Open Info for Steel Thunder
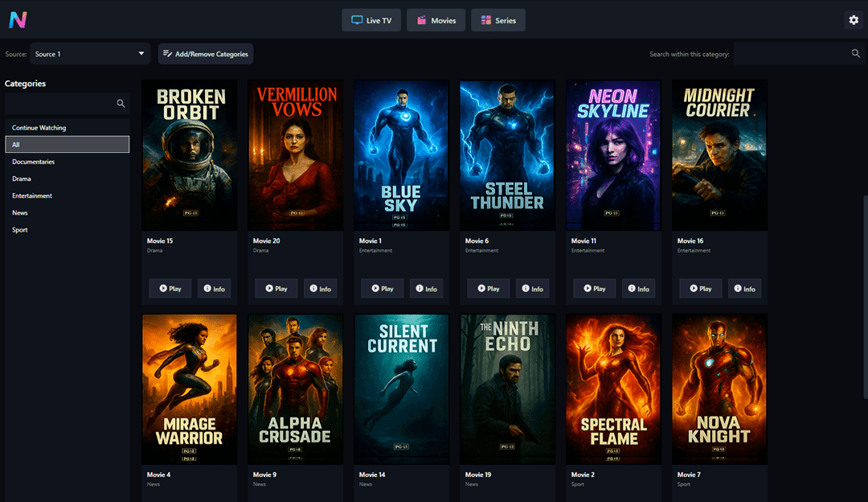Image resolution: width=868 pixels, height=502 pixels. tap(532, 288)
